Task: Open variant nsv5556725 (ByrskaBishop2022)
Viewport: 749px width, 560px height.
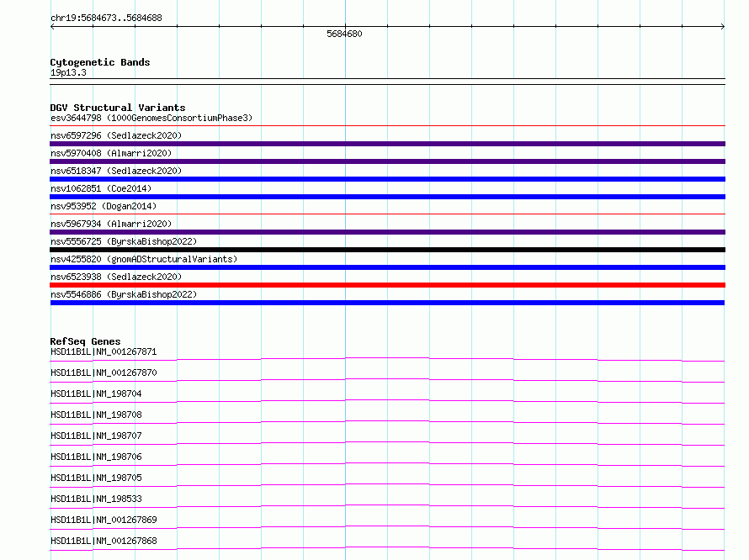Action: [x=124, y=241]
